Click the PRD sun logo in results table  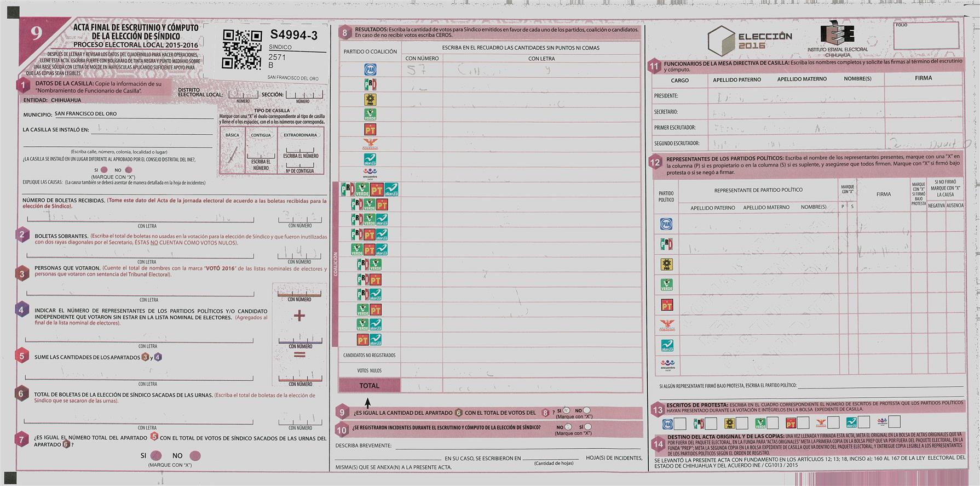(x=370, y=100)
